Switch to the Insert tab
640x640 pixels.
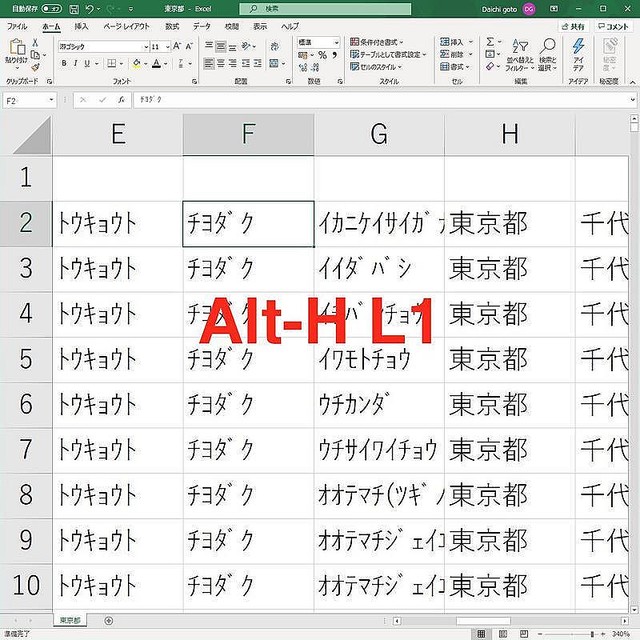pyautogui.click(x=81, y=27)
